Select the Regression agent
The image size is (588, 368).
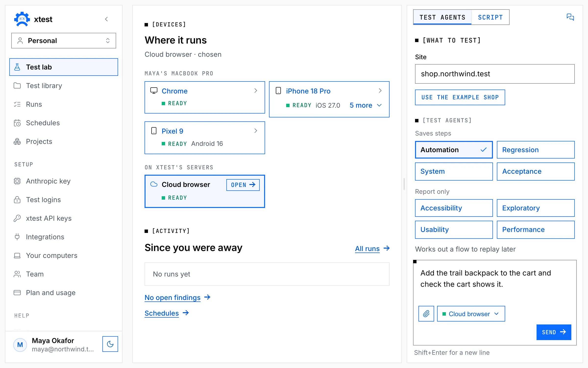pos(536,150)
